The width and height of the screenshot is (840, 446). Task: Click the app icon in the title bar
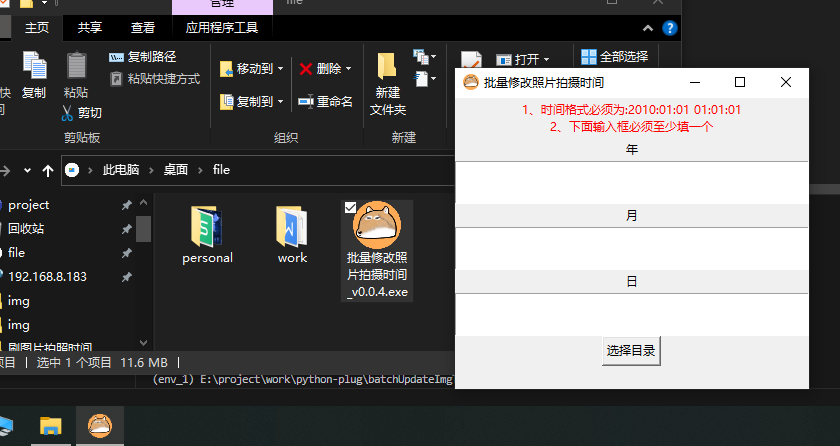470,82
